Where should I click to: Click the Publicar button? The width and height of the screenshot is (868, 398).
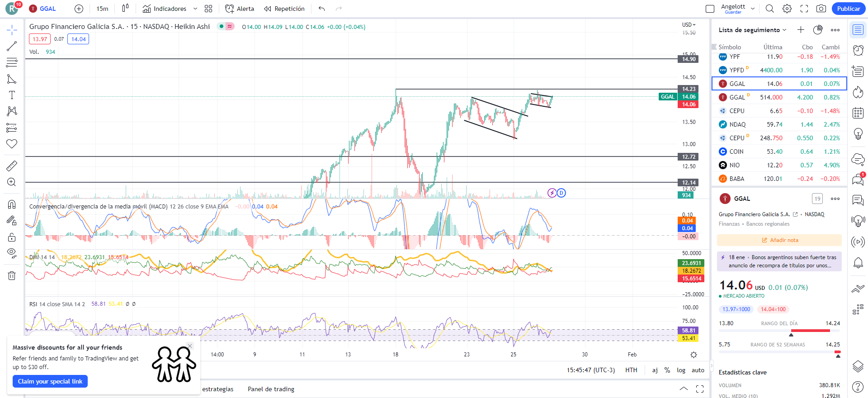(x=848, y=9)
